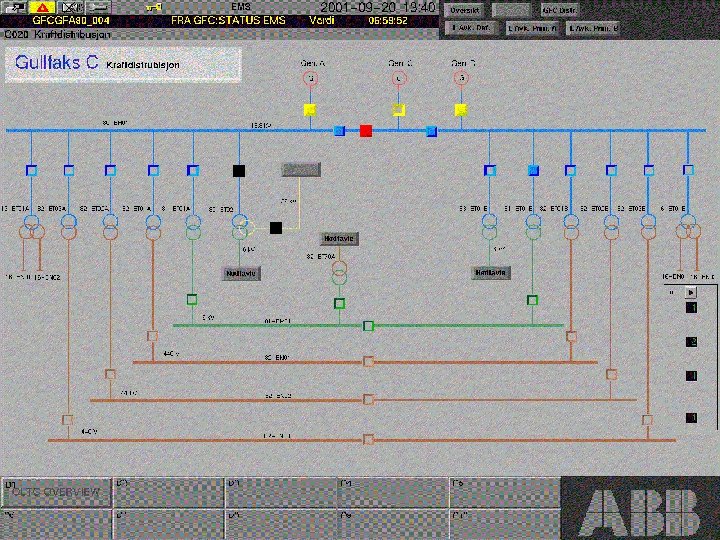The height and width of the screenshot is (540, 720).
Task: Click the yellow key icon in the top bar
Action: [154, 7]
